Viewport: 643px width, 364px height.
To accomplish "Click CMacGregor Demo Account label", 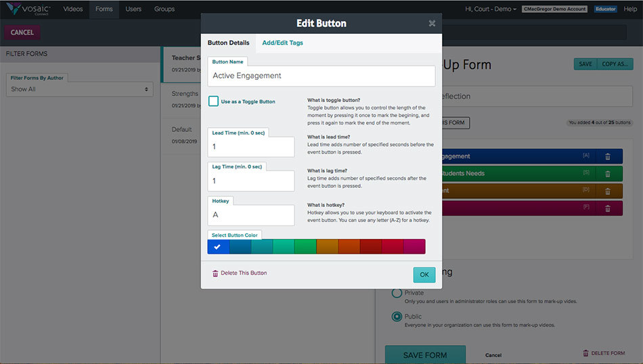I will [554, 9].
